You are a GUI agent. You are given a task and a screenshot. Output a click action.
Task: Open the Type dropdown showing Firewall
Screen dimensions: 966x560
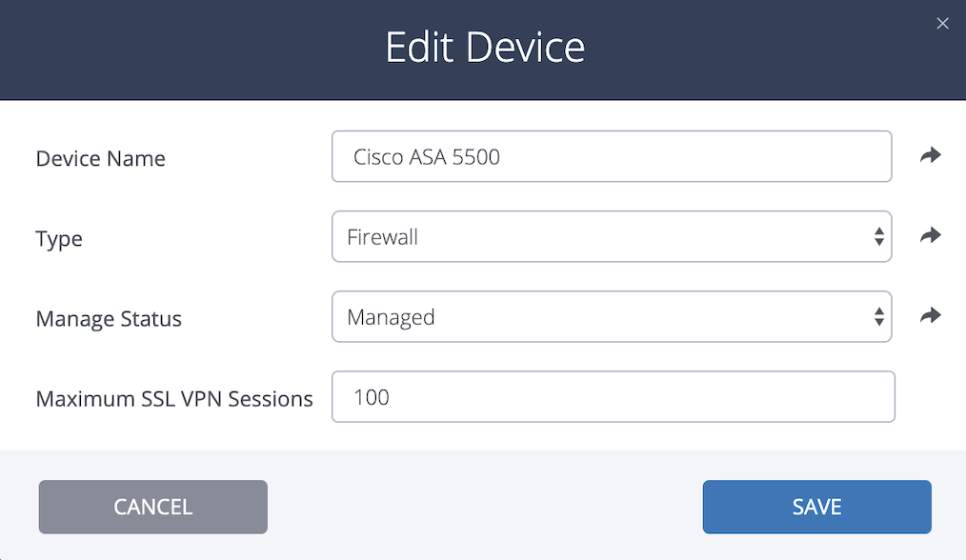(612, 236)
